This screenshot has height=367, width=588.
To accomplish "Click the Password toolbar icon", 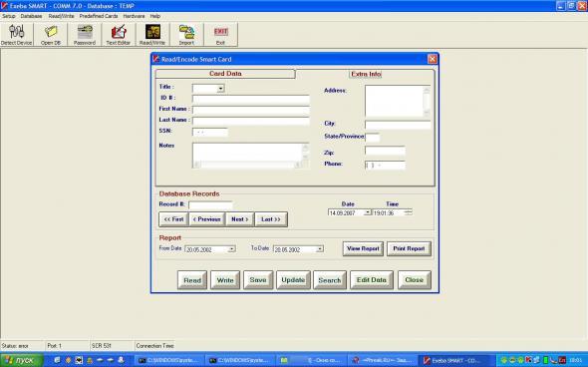I will [85, 35].
